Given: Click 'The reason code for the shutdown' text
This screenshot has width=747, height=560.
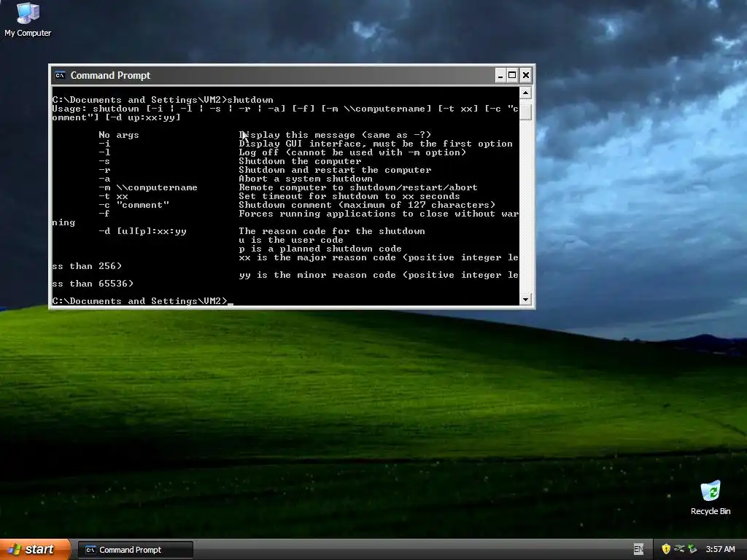Looking at the screenshot, I should pos(332,231).
